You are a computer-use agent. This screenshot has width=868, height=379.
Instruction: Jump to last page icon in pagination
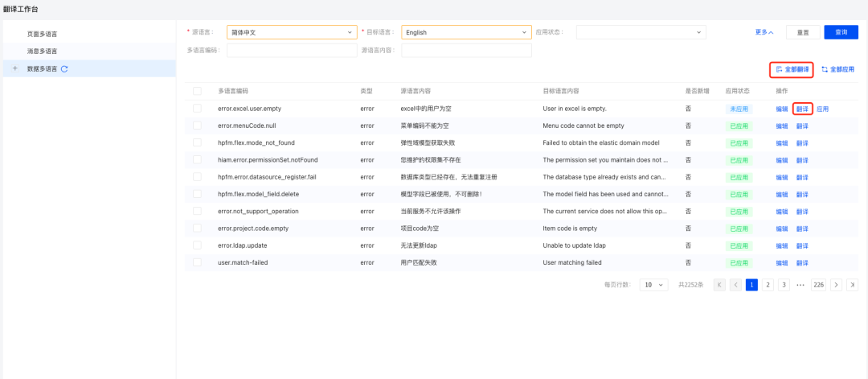(x=852, y=285)
